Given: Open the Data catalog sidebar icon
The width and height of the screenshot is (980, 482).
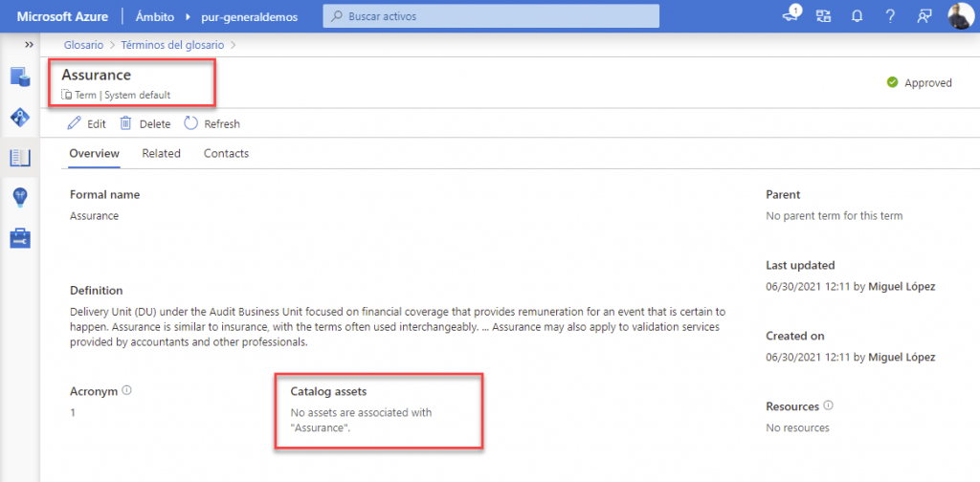Looking at the screenshot, I should (20, 77).
